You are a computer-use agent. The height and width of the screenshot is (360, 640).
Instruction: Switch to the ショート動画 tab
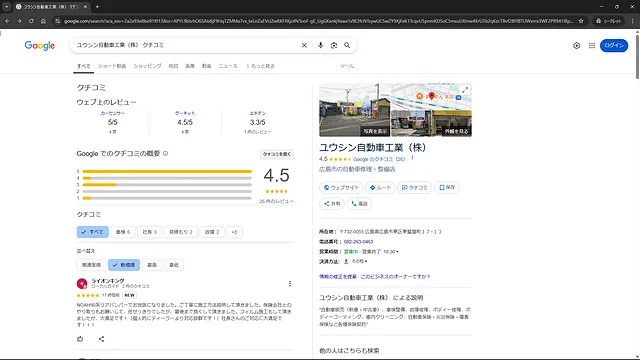pos(112,66)
